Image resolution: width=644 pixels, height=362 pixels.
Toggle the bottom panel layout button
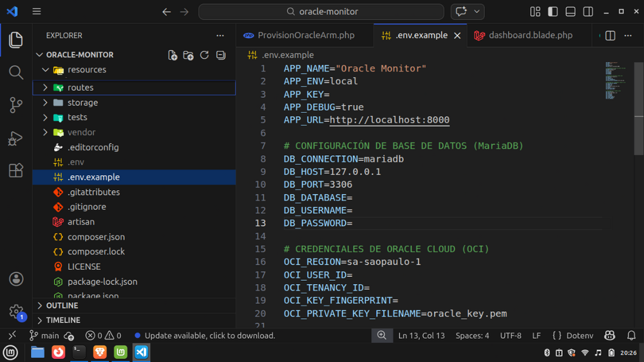[x=570, y=12]
